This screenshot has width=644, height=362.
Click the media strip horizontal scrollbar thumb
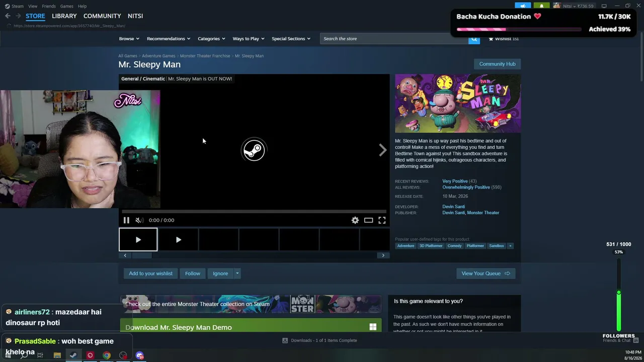(x=141, y=255)
